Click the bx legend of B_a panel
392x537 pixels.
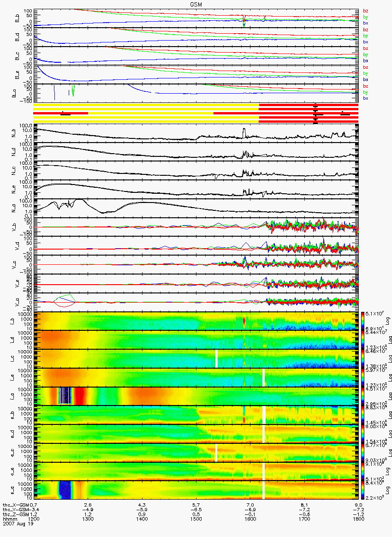tap(366, 98)
